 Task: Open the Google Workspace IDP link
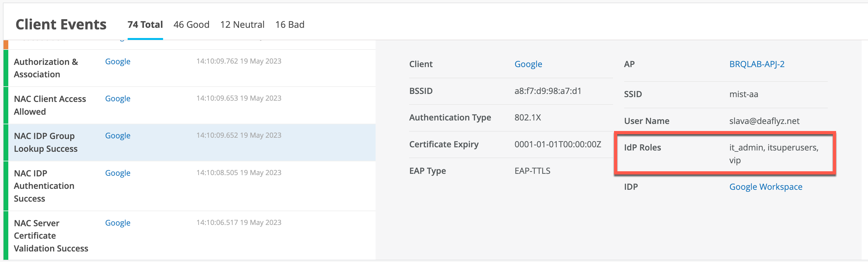(766, 187)
